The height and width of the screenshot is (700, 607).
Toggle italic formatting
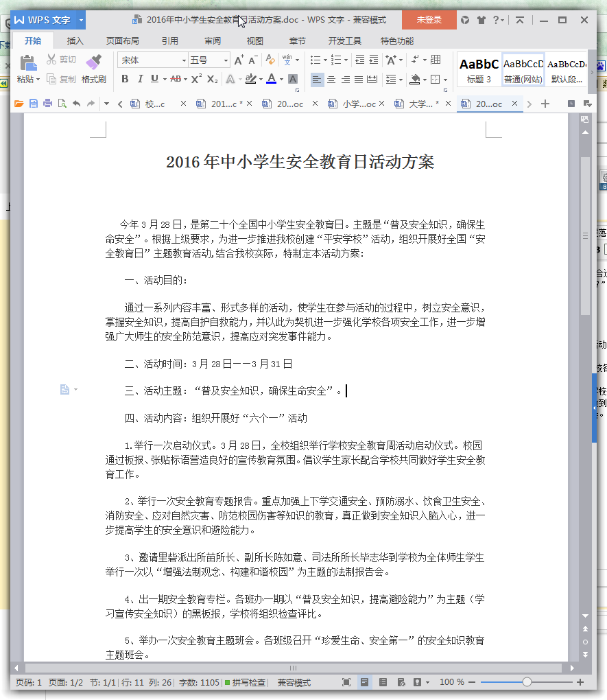(140, 80)
